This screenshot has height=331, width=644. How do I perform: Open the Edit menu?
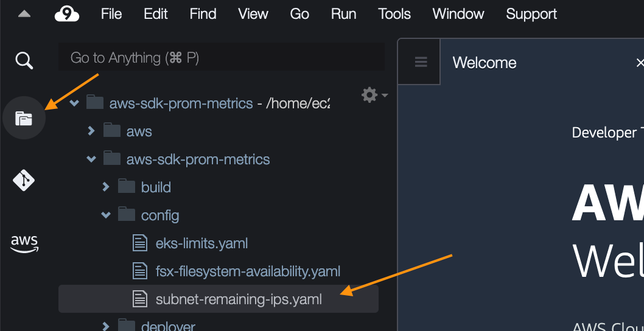tap(156, 14)
